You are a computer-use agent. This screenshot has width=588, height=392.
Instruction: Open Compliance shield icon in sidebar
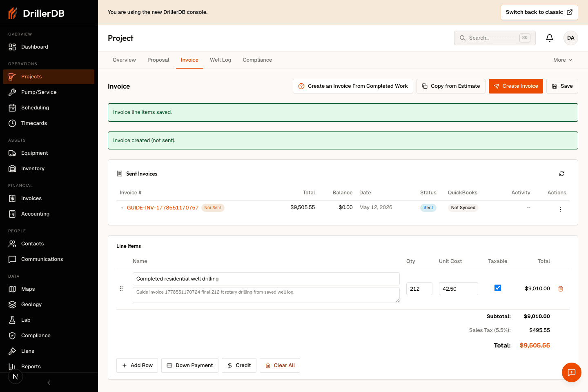click(12, 336)
